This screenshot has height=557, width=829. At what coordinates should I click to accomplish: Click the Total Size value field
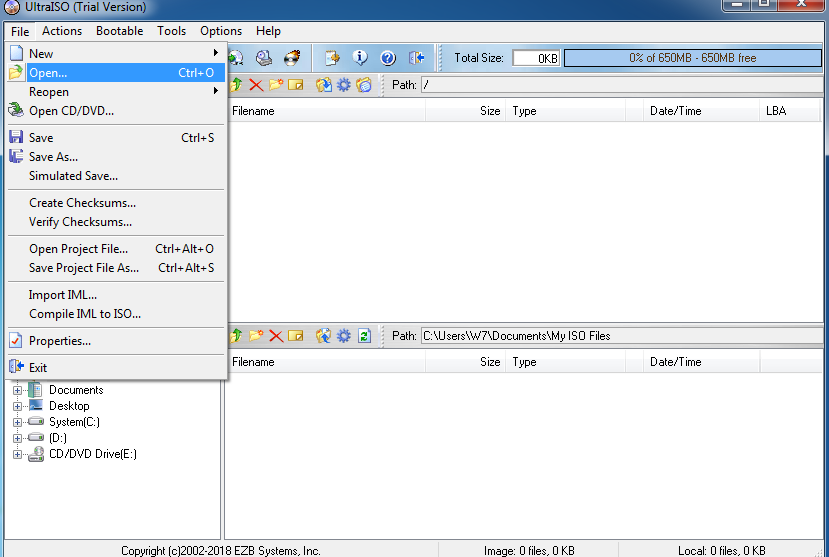(536, 58)
